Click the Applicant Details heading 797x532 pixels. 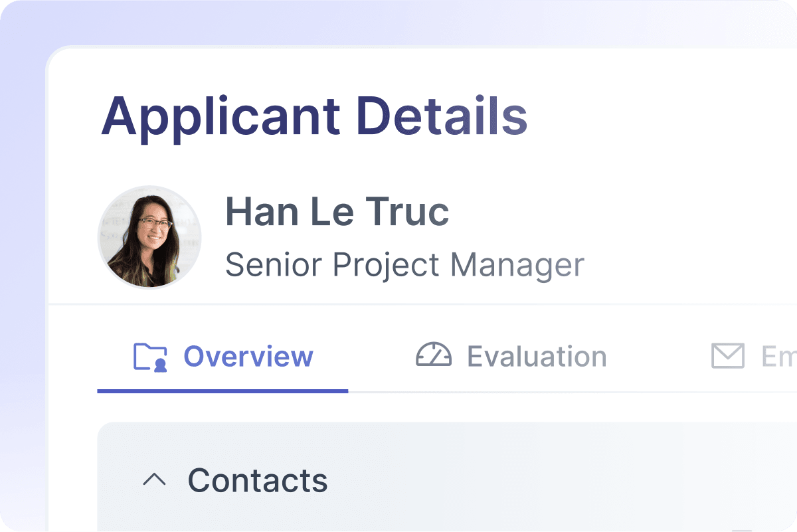point(315,116)
